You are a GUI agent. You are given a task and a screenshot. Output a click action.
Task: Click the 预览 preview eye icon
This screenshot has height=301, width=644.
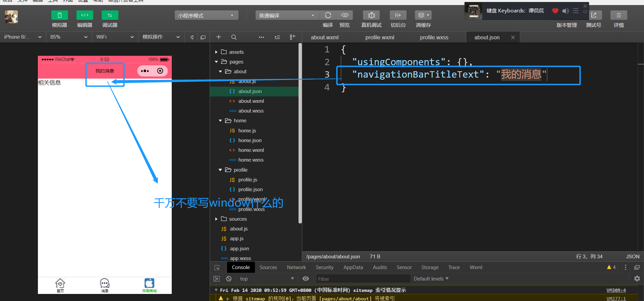point(344,15)
